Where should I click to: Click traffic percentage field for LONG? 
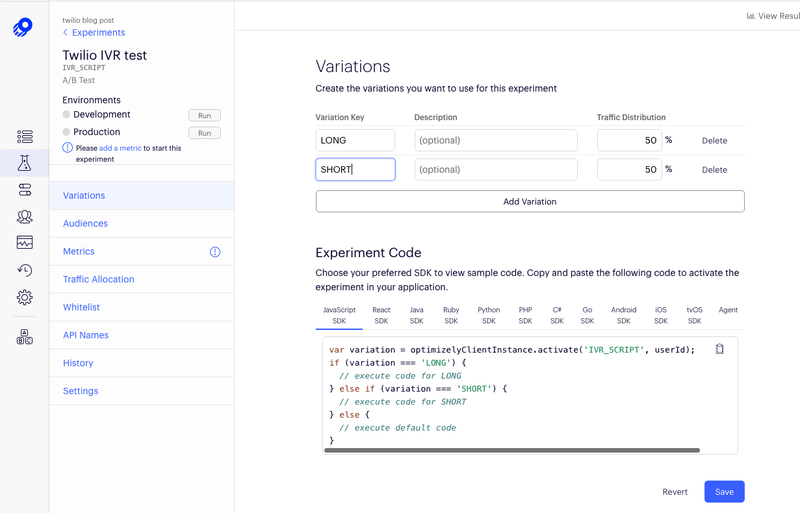pos(630,140)
